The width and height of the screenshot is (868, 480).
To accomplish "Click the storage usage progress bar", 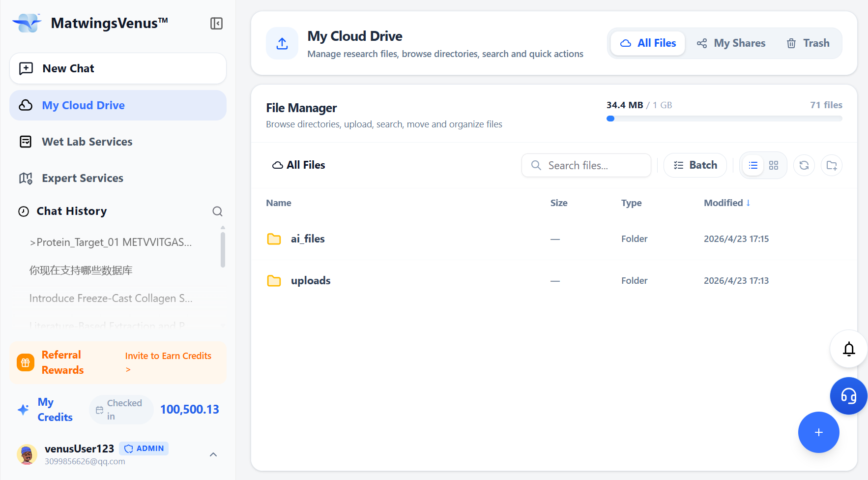I will point(724,119).
